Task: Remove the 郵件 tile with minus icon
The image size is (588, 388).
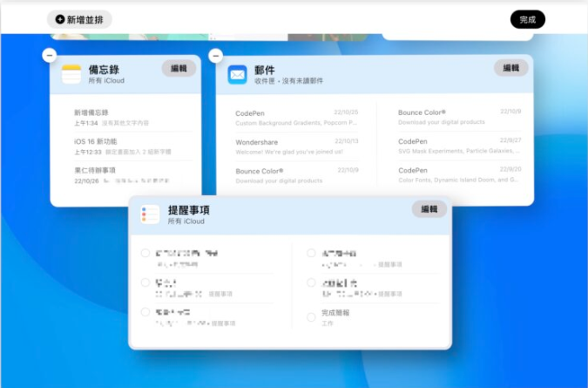Action: click(216, 56)
